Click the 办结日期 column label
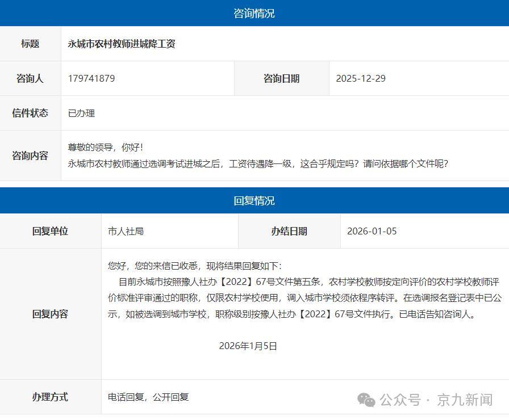The width and height of the screenshot is (509, 420). point(289,231)
